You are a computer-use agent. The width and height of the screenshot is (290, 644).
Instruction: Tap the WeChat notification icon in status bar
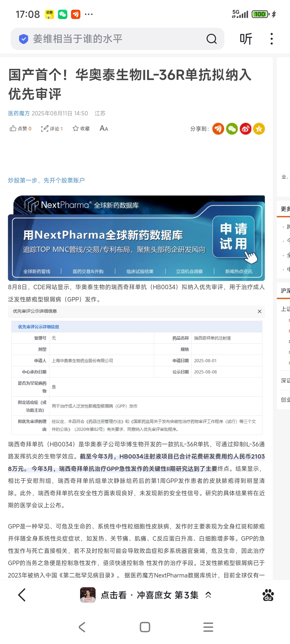click(x=63, y=14)
